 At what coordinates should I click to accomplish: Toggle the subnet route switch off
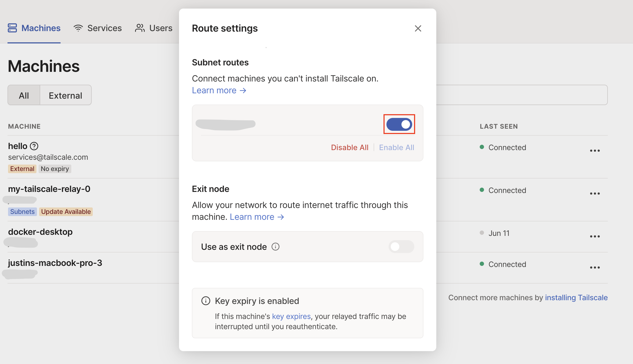click(399, 124)
